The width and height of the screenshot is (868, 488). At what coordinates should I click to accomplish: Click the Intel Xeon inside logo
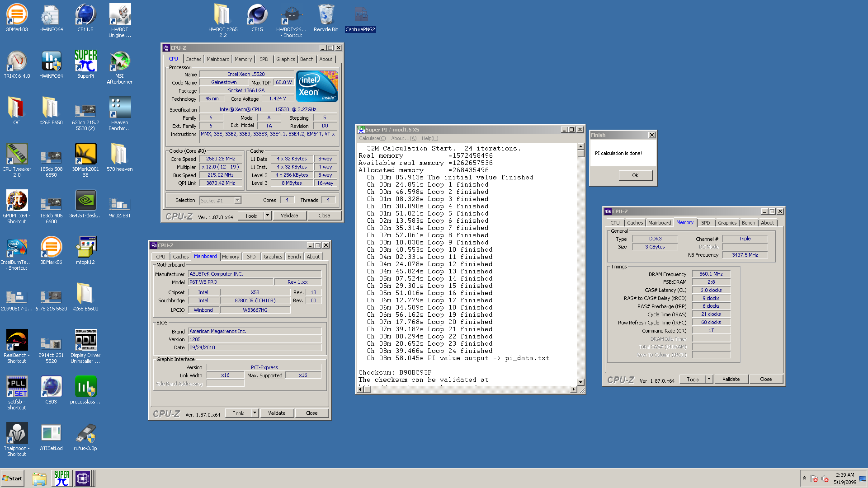click(317, 86)
